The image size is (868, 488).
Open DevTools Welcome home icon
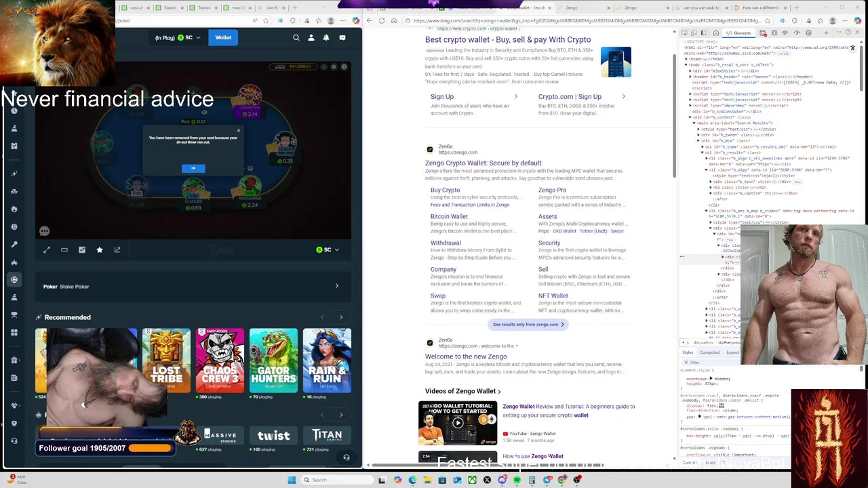click(x=716, y=33)
